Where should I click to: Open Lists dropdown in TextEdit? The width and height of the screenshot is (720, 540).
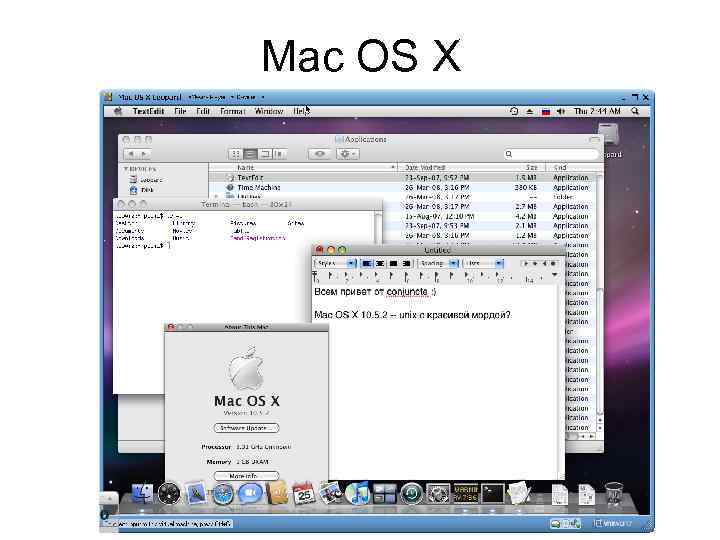484,264
